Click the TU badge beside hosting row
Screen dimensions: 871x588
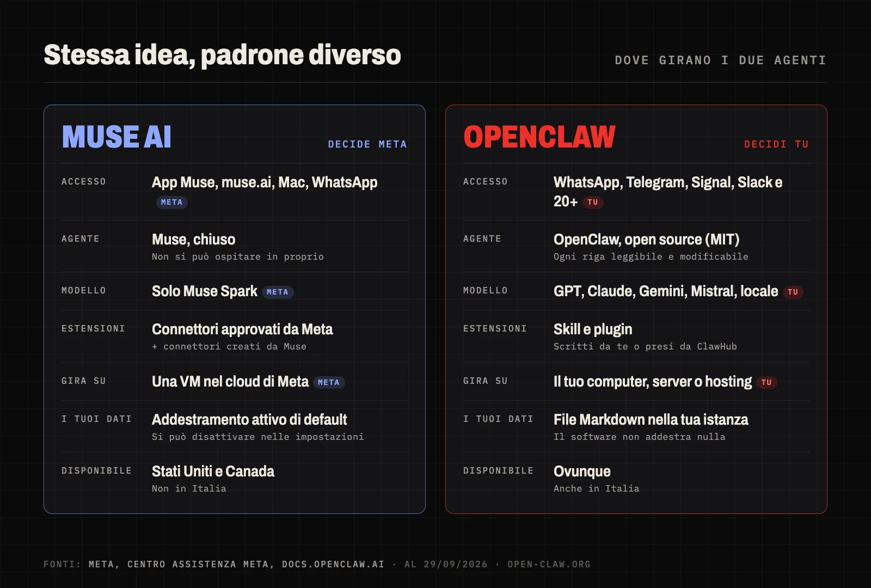coord(767,382)
